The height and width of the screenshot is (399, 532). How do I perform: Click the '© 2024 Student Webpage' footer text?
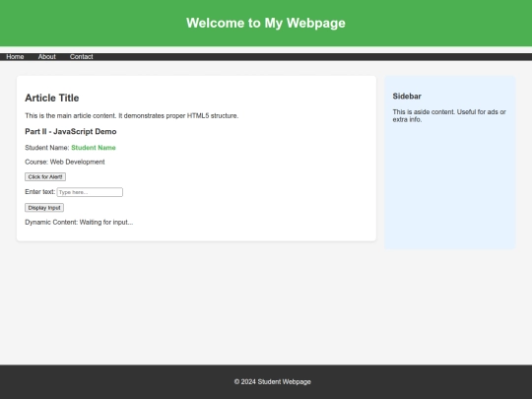point(273,381)
